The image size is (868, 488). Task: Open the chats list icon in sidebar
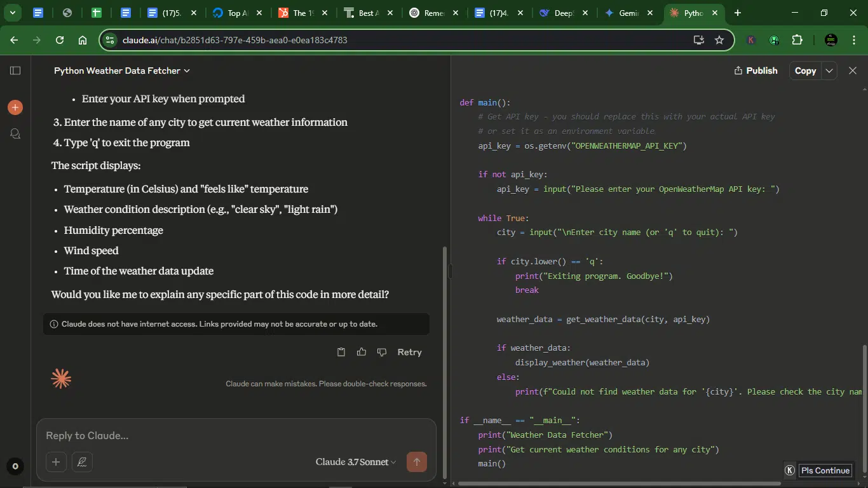point(15,133)
